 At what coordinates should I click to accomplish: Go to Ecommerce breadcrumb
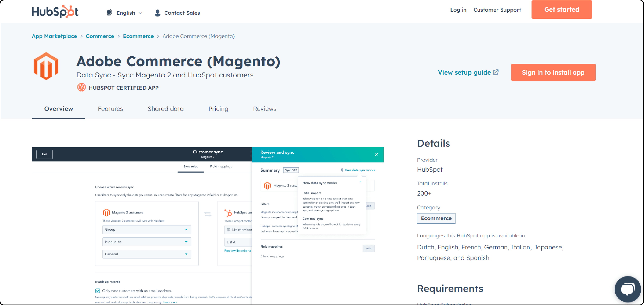(x=138, y=36)
